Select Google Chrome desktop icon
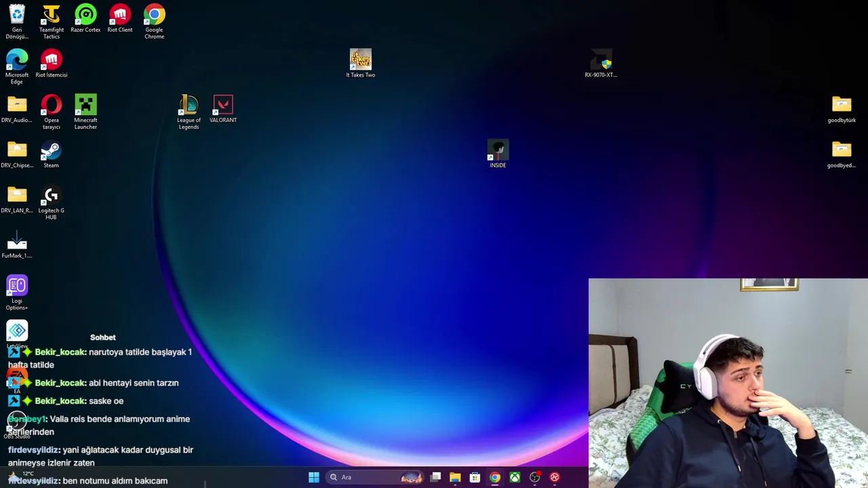 pos(154,22)
